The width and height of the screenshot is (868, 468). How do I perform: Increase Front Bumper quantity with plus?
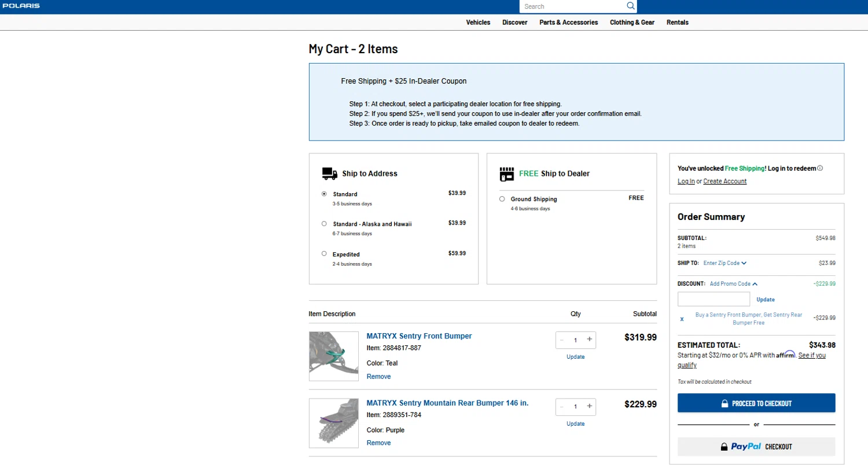(x=589, y=340)
